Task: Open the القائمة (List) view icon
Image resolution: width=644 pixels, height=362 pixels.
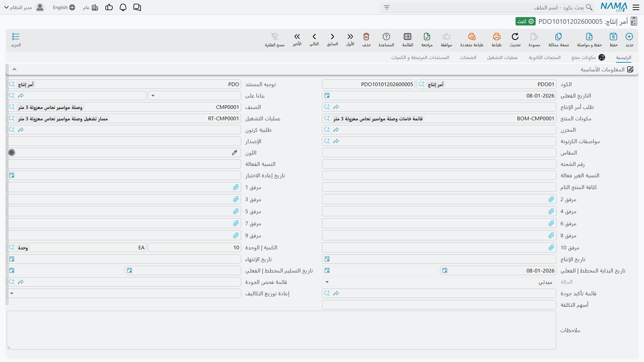Action: click(408, 37)
